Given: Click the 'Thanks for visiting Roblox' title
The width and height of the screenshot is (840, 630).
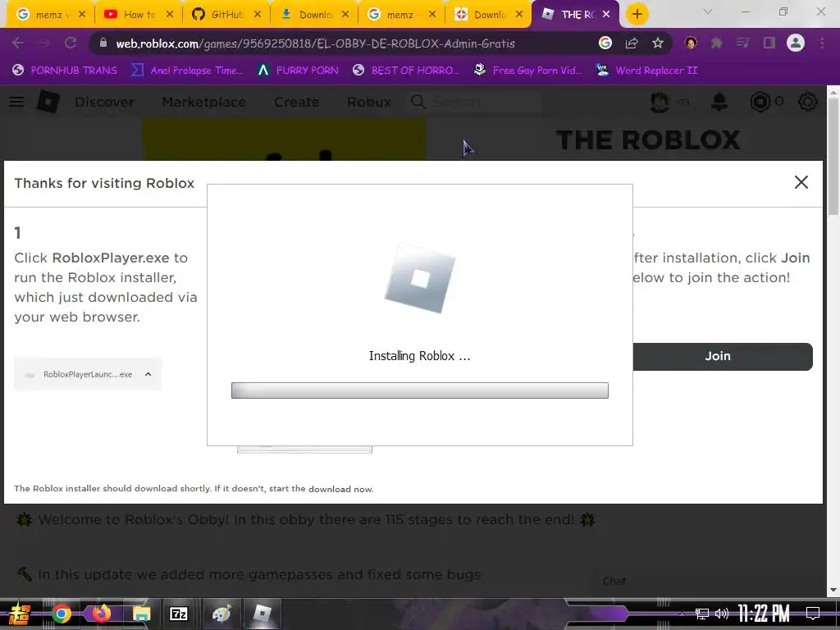Looking at the screenshot, I should tap(104, 183).
